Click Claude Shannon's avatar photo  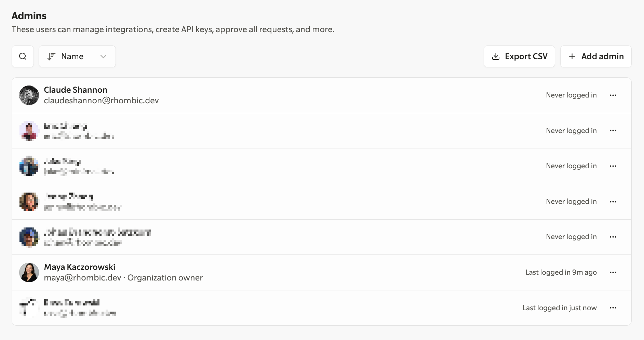[x=29, y=95]
